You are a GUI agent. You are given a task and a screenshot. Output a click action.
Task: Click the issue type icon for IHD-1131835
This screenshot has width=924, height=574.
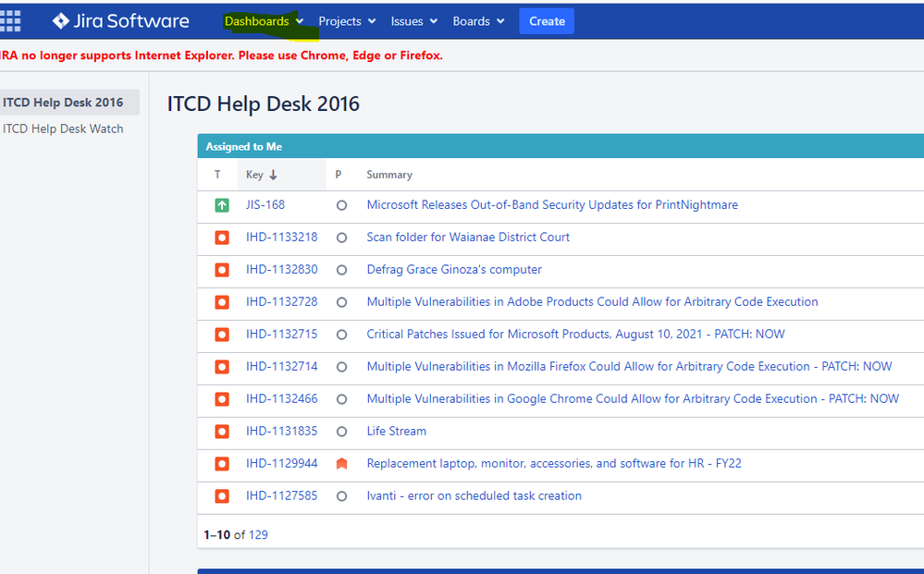click(x=222, y=432)
